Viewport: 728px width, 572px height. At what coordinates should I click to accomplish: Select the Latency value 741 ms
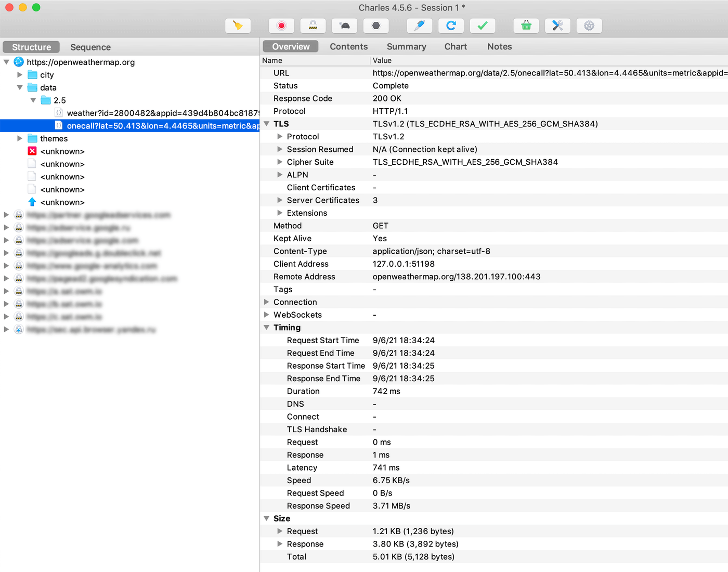pos(386,467)
